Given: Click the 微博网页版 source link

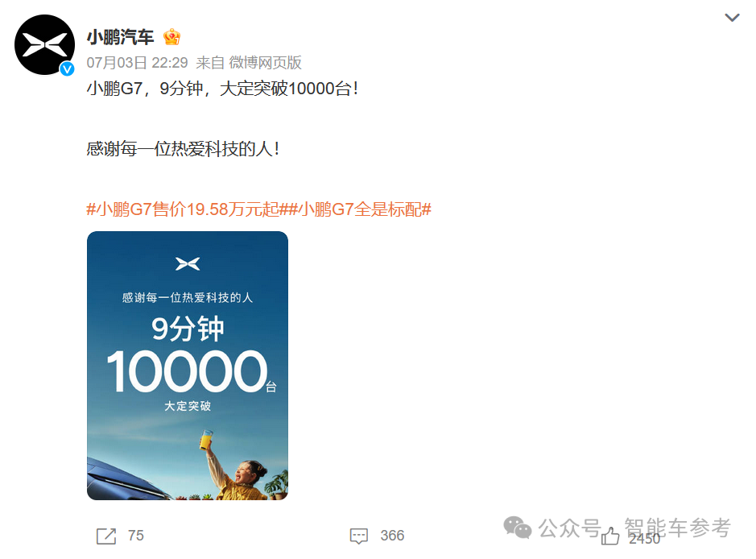Looking at the screenshot, I should (x=265, y=63).
